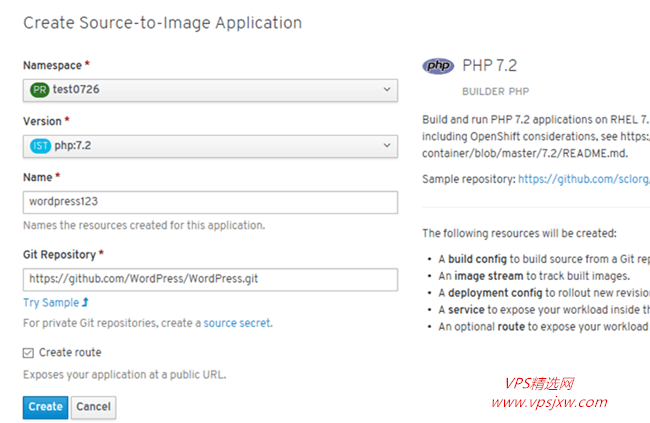Image resolution: width=650 pixels, height=423 pixels.
Task: Select the test0726 namespace combo box
Action: point(210,90)
